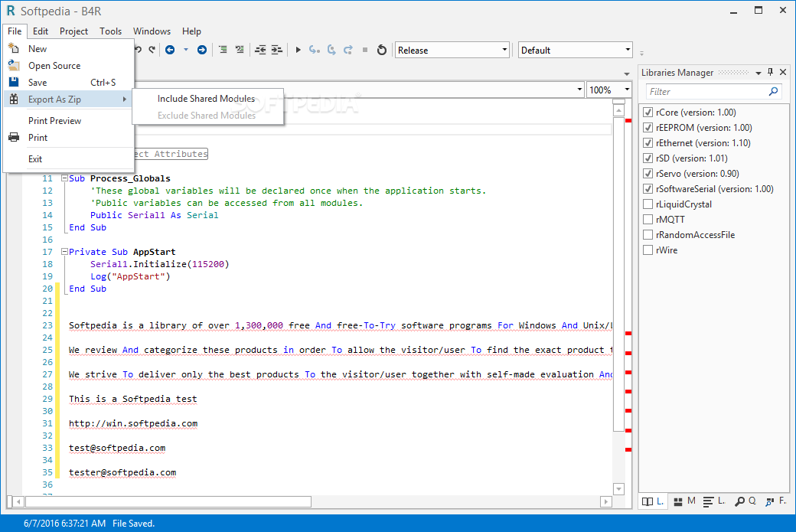Check the rRandomAccessFile library checkbox
Viewport: 796px width, 532px height.
(x=648, y=234)
